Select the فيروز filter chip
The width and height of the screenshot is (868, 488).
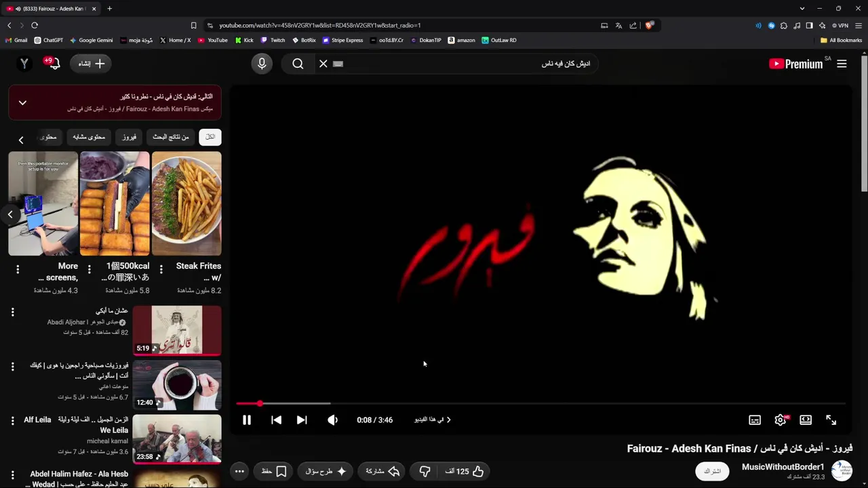pos(129,137)
